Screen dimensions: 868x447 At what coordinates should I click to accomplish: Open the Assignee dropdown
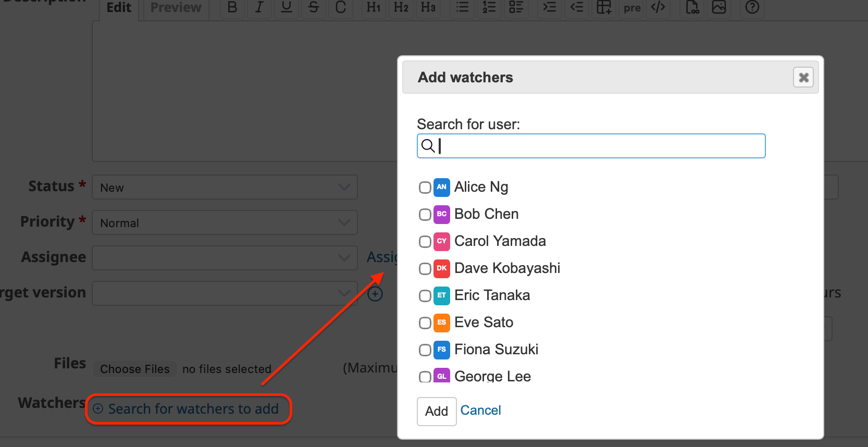225,258
